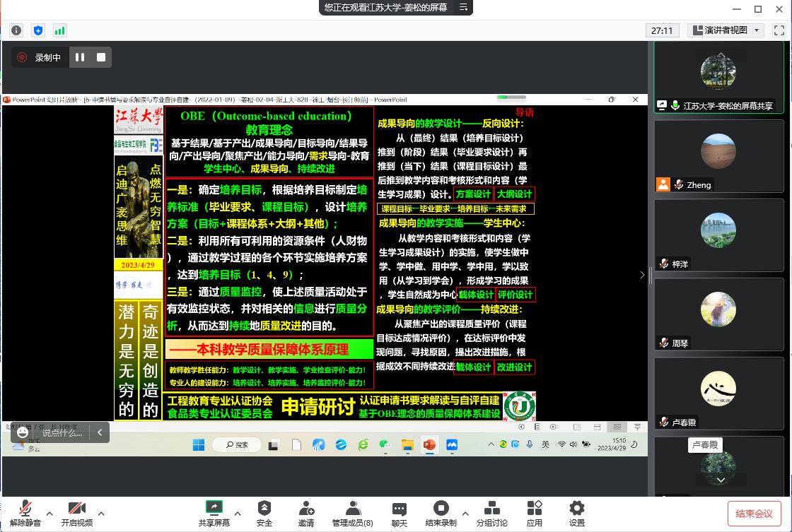Click the 2023/4/29 date label on slide
Screen dimensions: 792x532
138,265
